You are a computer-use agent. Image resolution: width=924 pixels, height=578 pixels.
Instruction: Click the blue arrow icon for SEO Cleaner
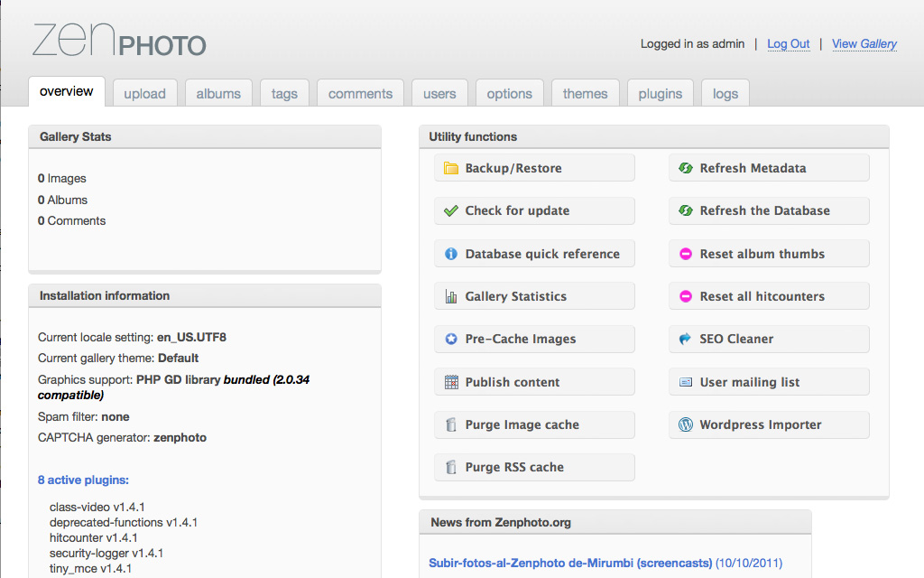point(686,339)
